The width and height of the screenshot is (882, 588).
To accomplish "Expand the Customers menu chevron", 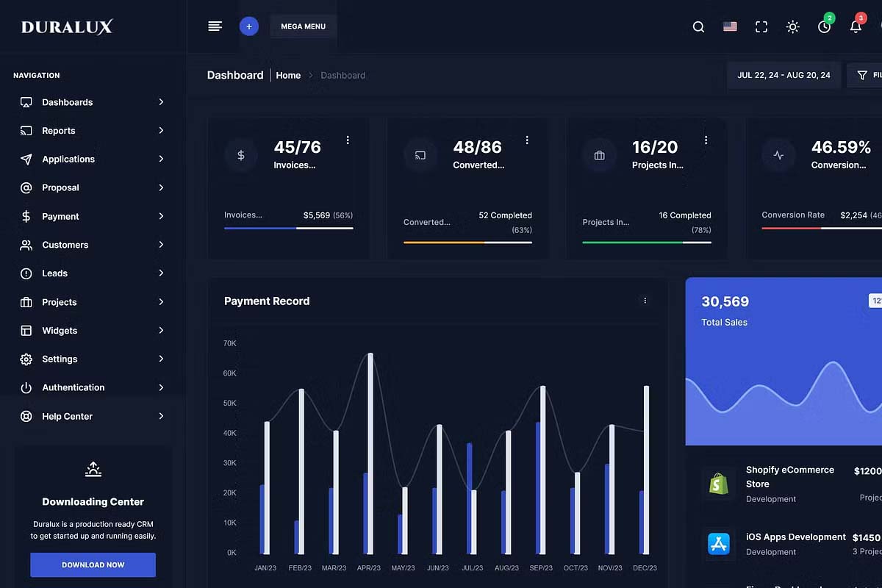I will [161, 245].
